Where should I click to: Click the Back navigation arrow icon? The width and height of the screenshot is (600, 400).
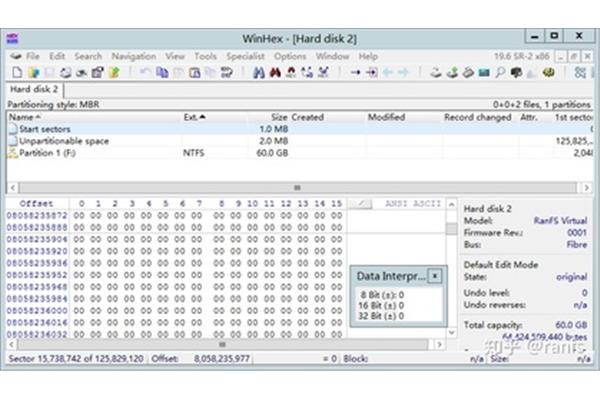[x=388, y=72]
